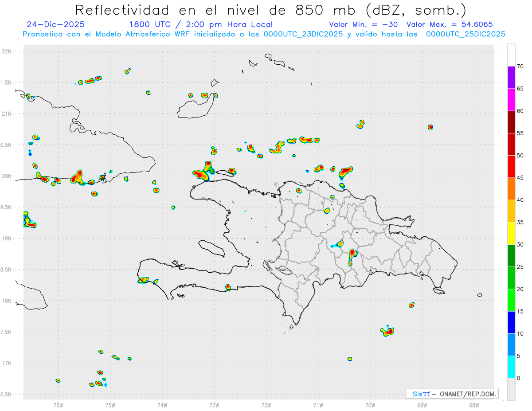Viewport: 532px width, 411px height.
Task: Click the "65" label on the color scale
Action: pos(520,89)
